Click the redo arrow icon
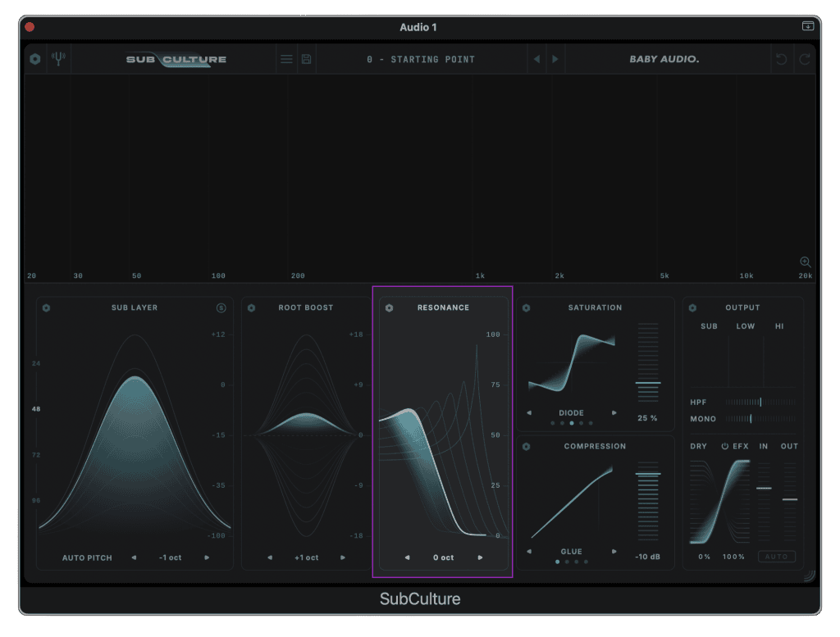Image resolution: width=840 pixels, height=637 pixels. pos(805,59)
